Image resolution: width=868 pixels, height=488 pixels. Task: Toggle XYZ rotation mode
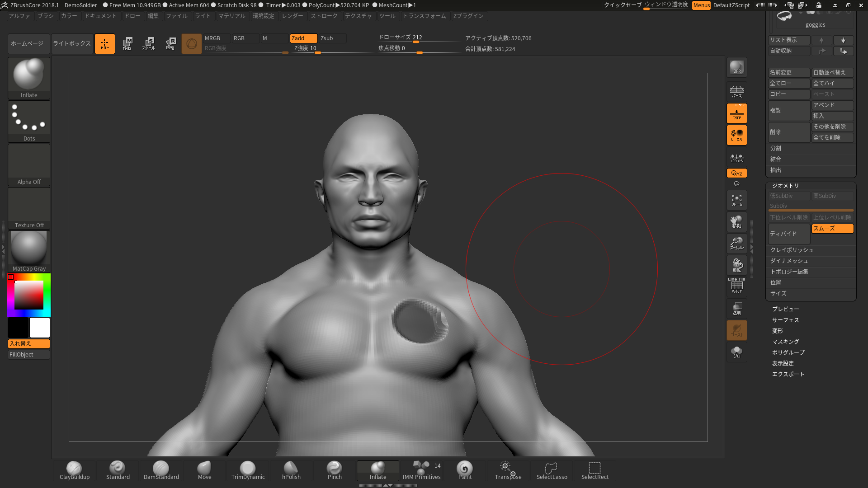point(737,173)
